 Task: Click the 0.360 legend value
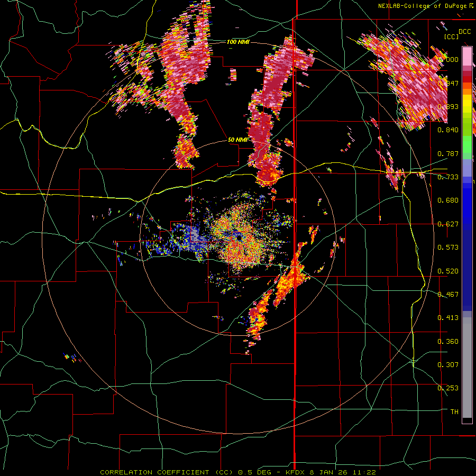click(x=448, y=342)
